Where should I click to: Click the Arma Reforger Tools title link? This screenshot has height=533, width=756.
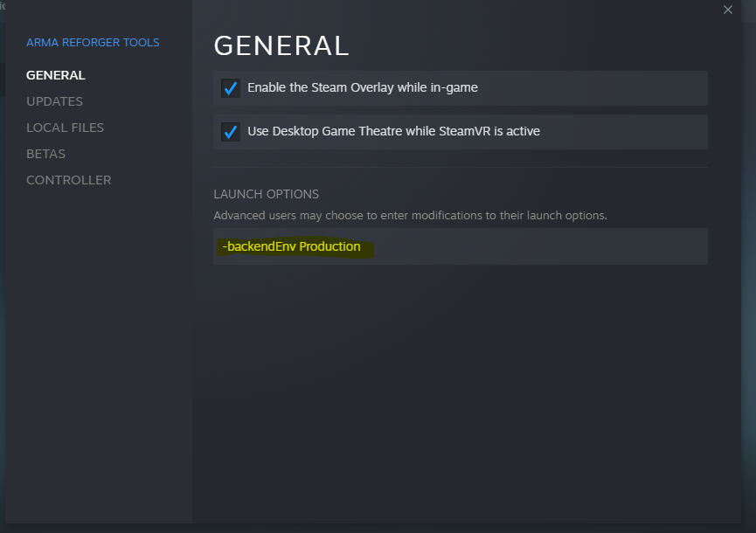coord(93,43)
